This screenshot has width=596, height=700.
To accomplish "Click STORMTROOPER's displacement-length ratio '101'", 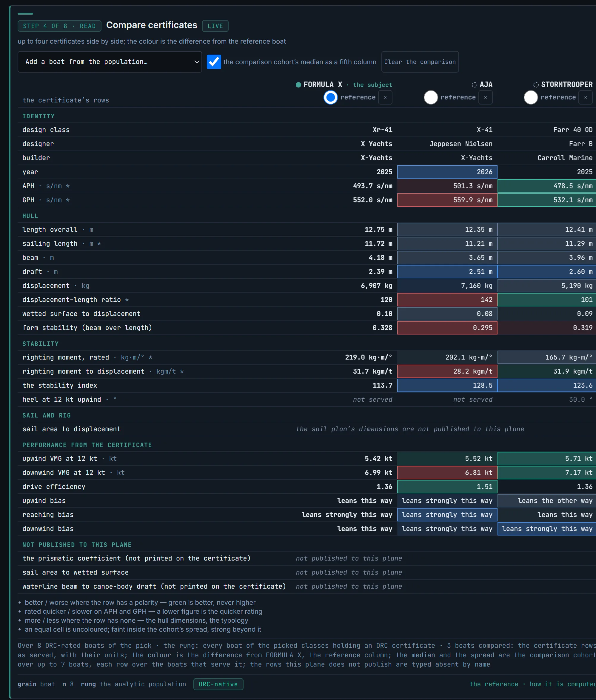I will point(547,300).
